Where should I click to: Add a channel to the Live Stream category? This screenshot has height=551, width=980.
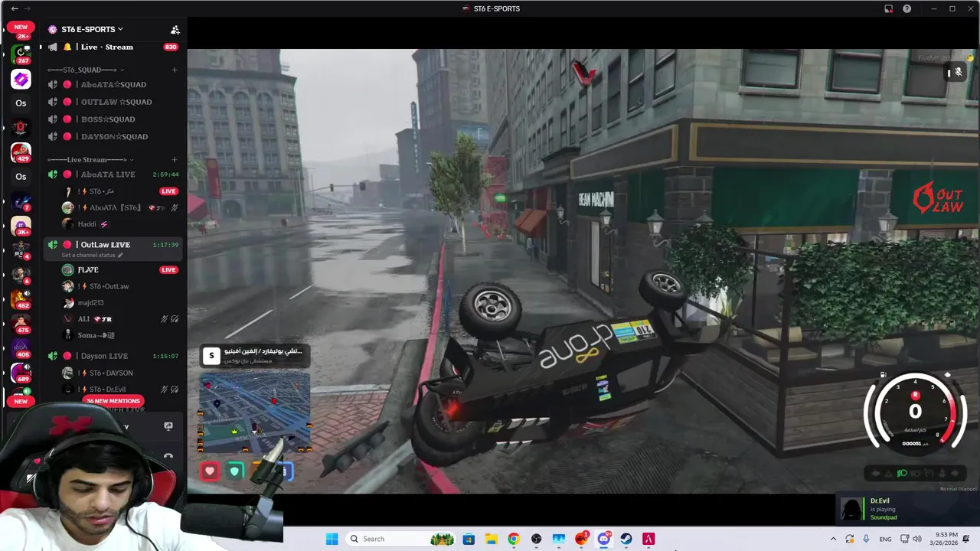pos(175,160)
